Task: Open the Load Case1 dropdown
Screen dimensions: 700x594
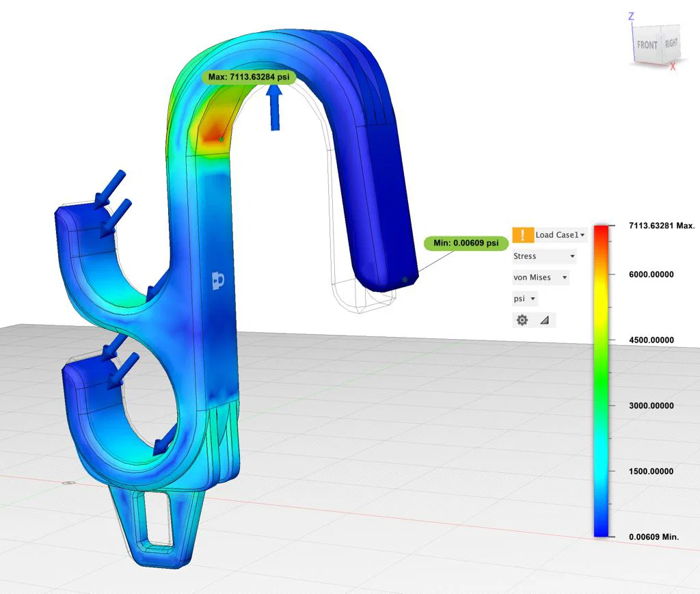Action: 561,234
